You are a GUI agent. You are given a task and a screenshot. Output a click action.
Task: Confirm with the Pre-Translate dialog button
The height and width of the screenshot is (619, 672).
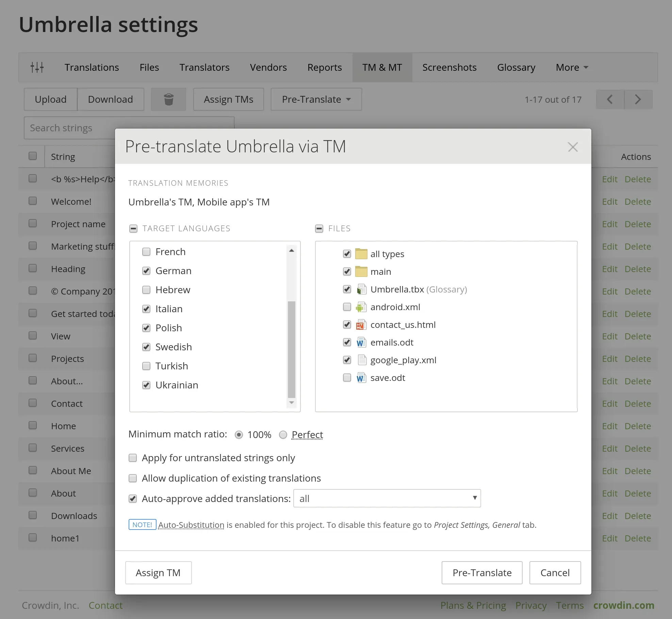(x=482, y=573)
